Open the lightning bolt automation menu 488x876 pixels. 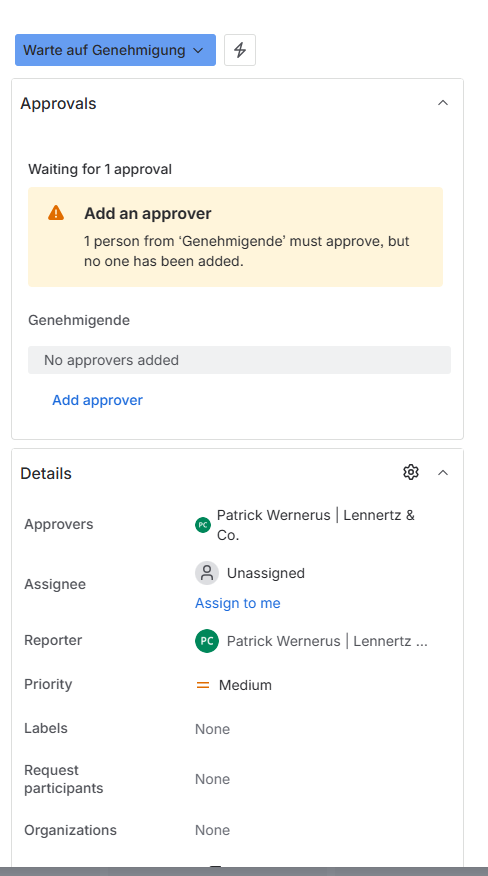coord(240,50)
